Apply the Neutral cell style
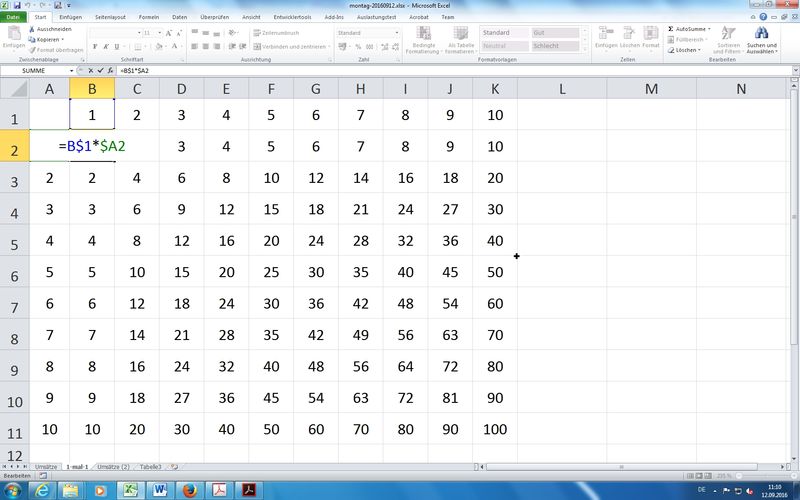 [x=505, y=46]
